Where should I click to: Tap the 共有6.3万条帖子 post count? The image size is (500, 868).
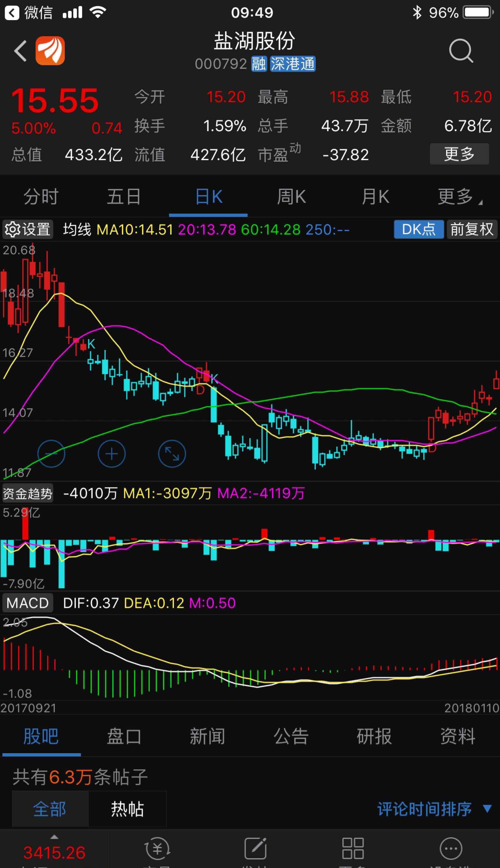[80, 777]
